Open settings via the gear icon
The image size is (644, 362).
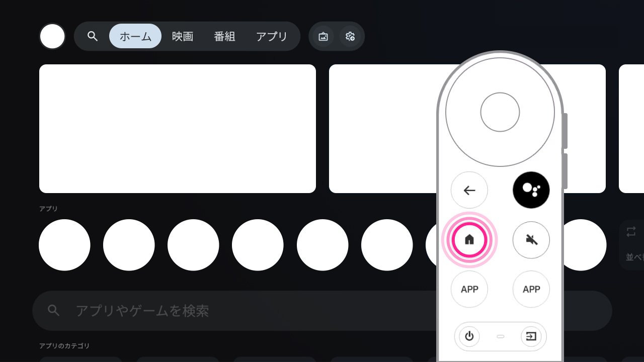pos(350,36)
